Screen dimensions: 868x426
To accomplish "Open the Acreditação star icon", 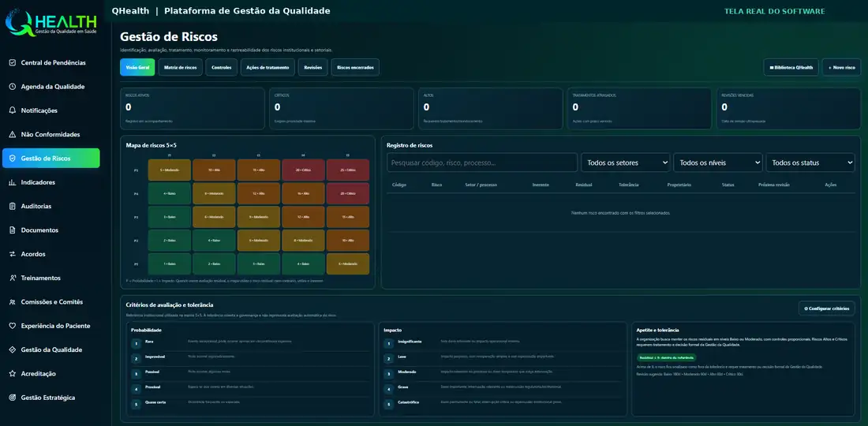I will click(13, 373).
